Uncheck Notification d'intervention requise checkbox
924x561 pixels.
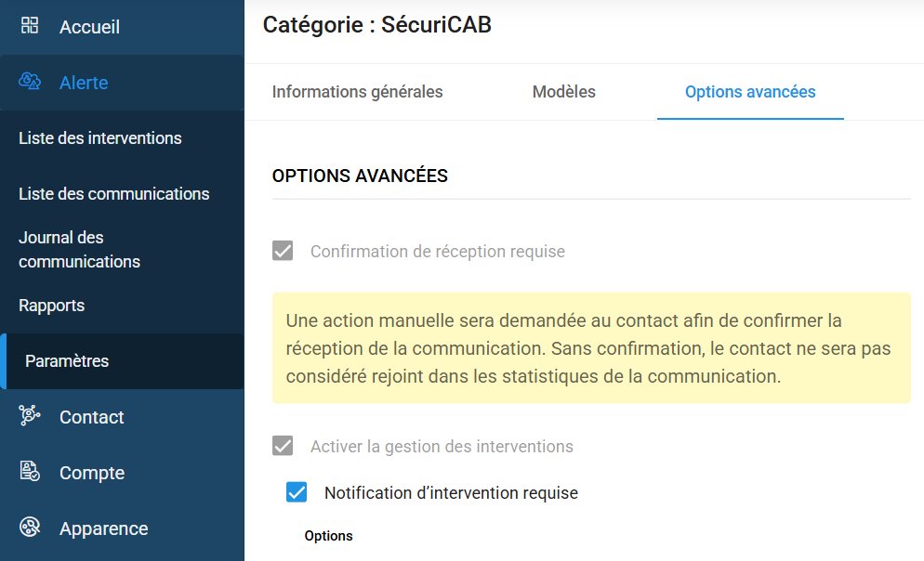click(297, 492)
